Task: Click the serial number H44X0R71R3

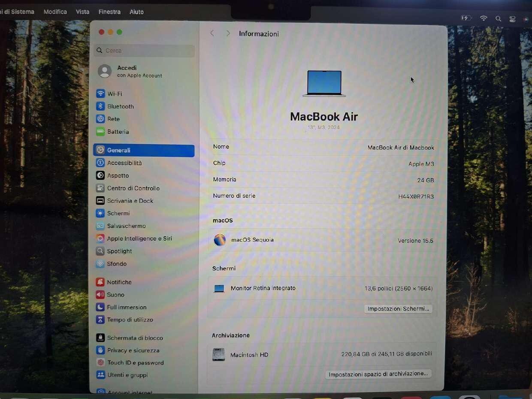Action: click(416, 196)
